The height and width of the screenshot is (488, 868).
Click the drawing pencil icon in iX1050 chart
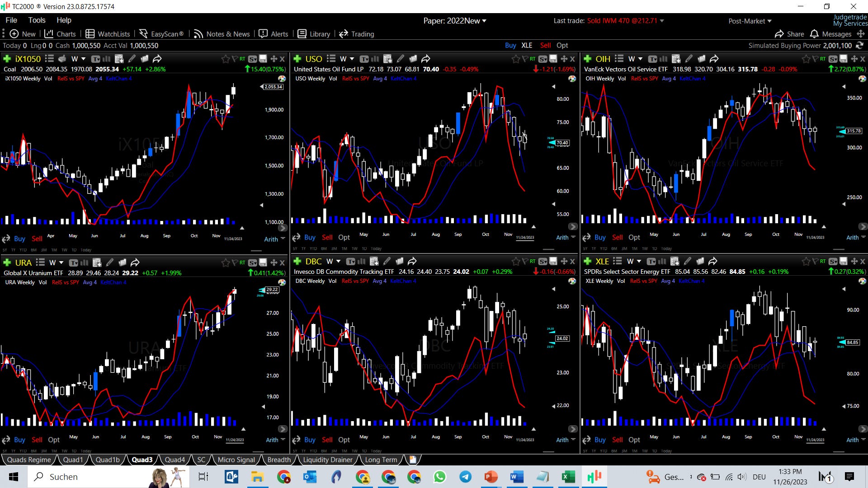pos(132,59)
